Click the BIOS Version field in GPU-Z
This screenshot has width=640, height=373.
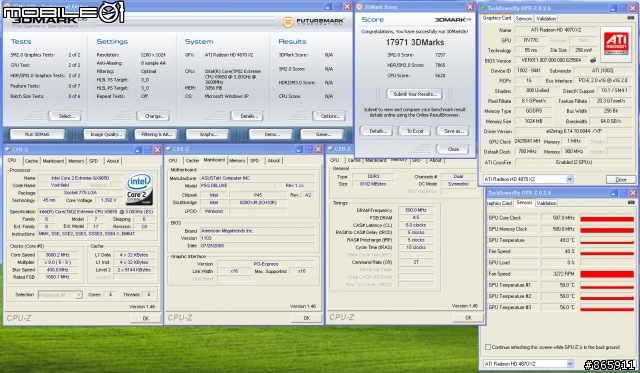551,60
